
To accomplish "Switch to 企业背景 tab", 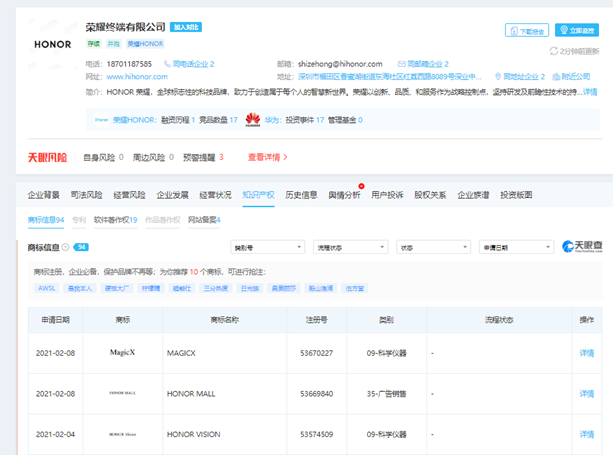I will 44,195.
